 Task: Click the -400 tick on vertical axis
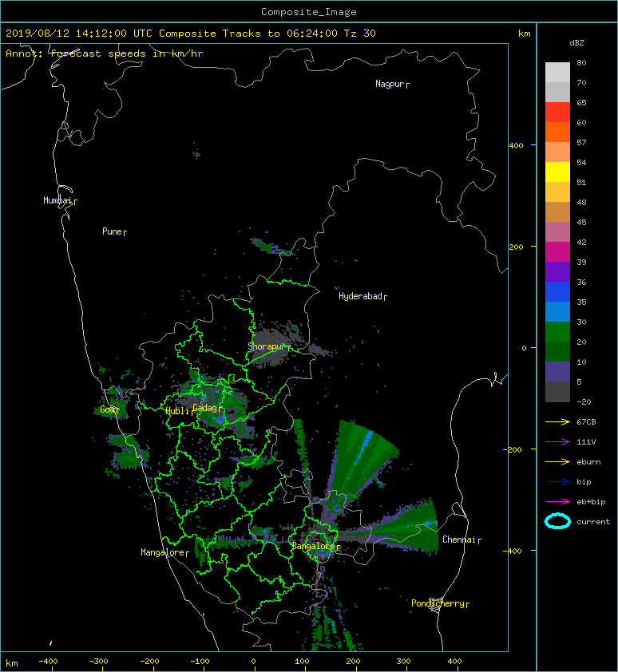click(x=513, y=551)
